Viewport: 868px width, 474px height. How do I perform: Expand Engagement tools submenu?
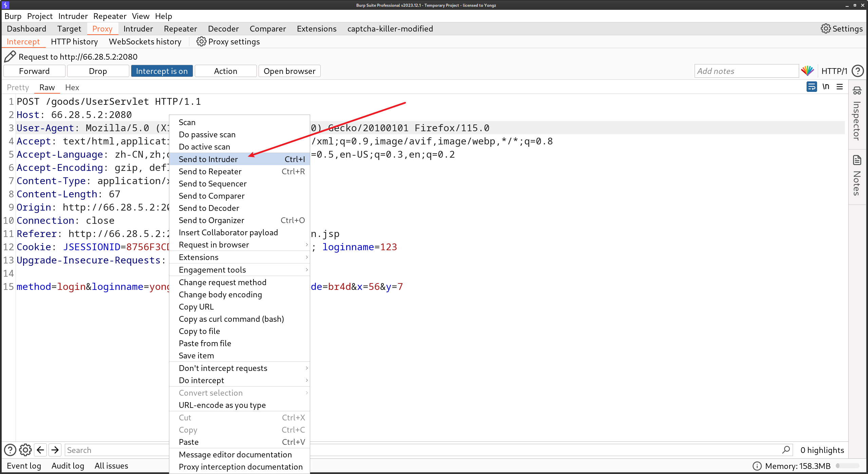240,270
